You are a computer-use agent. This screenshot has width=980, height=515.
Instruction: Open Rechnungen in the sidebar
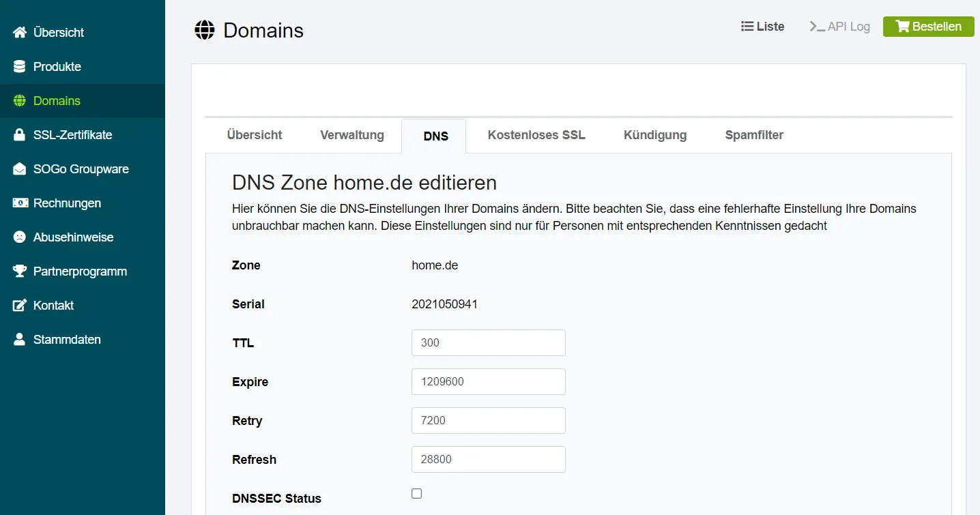point(83,203)
